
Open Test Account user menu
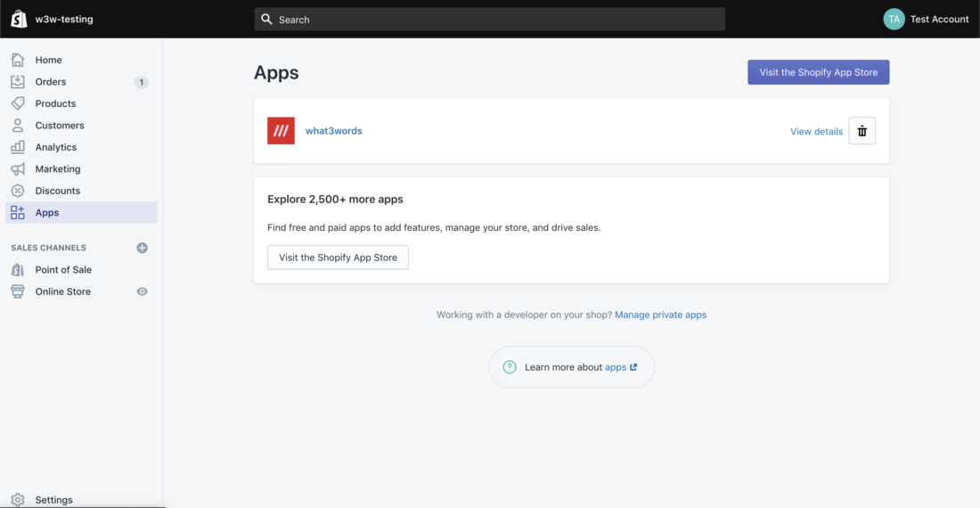[x=939, y=20]
